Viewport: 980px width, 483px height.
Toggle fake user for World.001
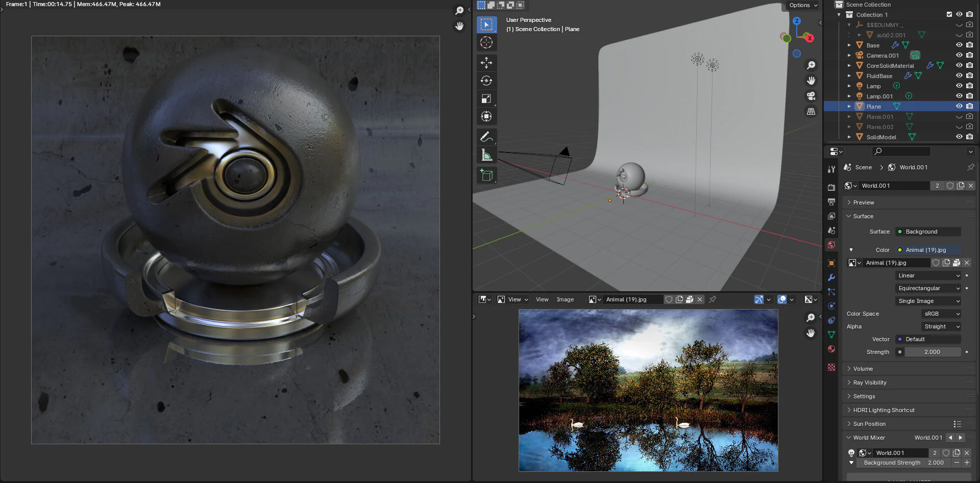coord(950,186)
